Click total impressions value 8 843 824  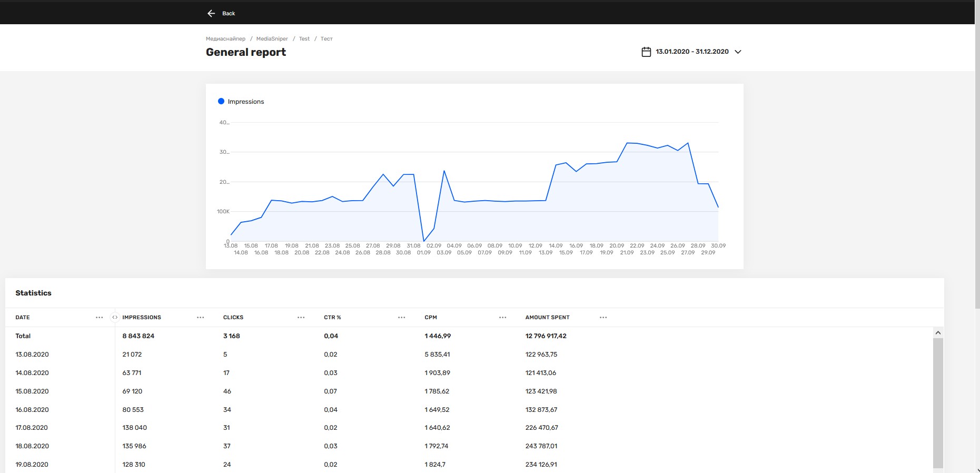(138, 336)
